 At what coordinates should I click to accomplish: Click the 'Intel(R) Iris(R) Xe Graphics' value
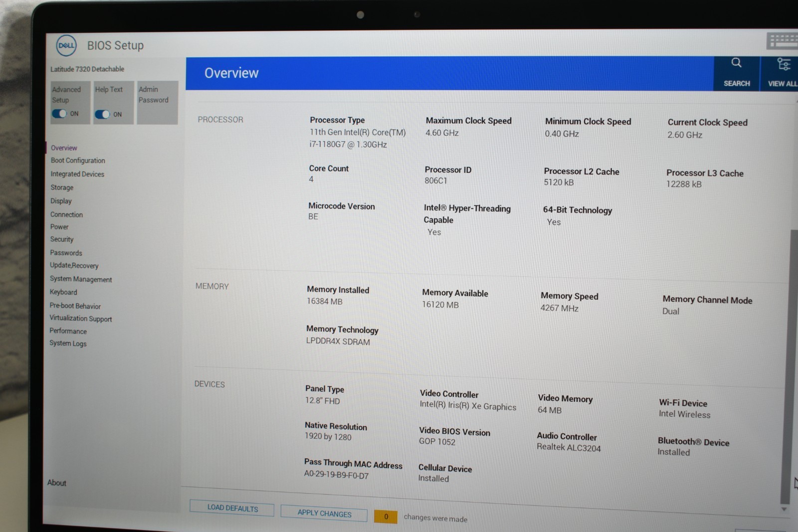coord(468,406)
